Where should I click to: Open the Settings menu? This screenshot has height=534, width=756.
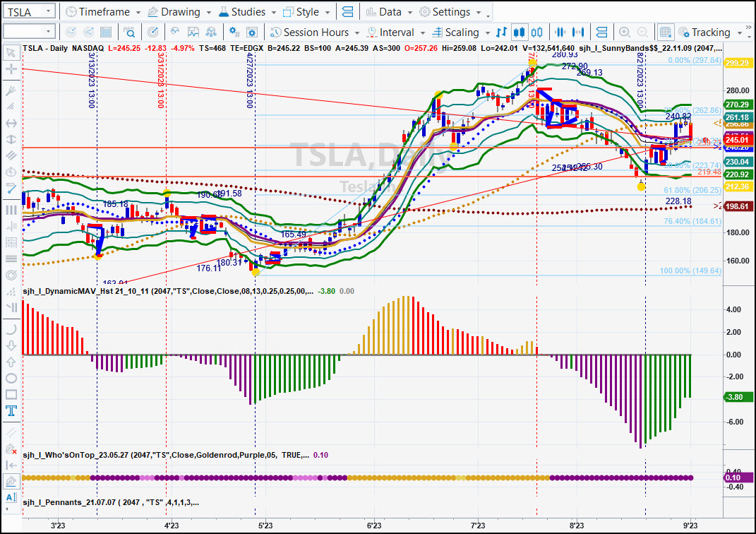[x=445, y=11]
